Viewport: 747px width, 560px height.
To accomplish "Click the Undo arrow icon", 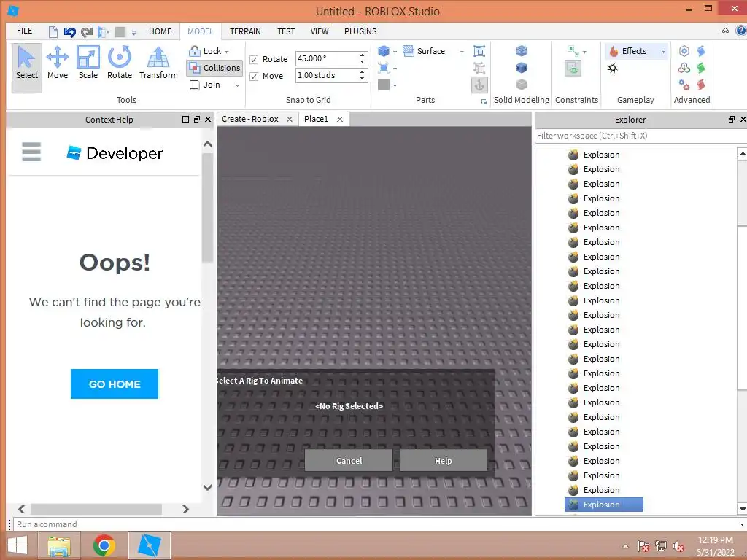I will click(x=69, y=32).
